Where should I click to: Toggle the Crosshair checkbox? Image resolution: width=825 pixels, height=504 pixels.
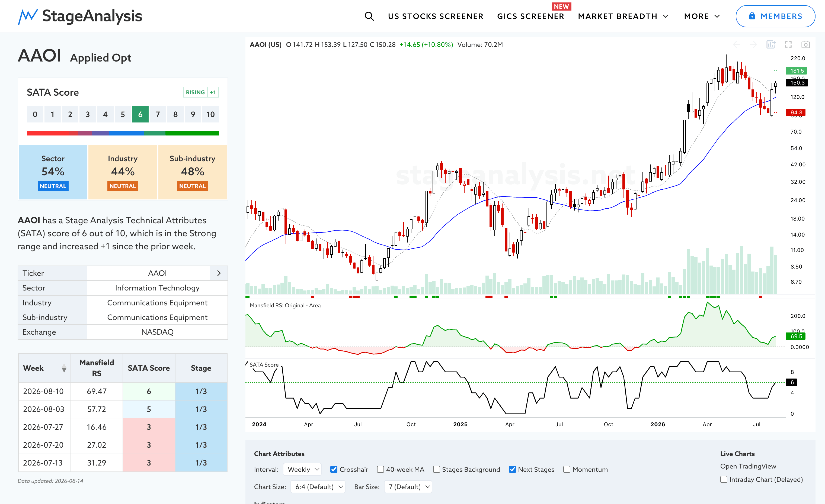click(334, 469)
